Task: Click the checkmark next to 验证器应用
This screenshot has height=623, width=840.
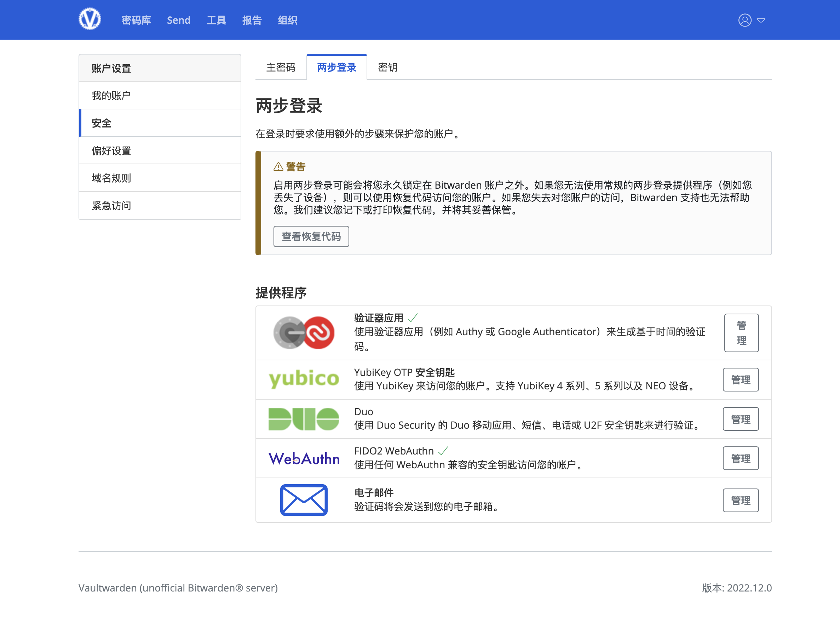Action: tap(413, 318)
